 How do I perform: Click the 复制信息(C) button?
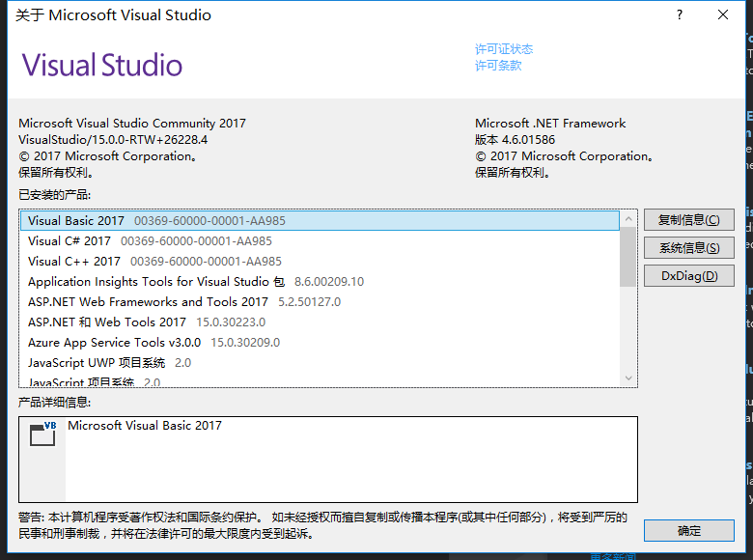(x=688, y=220)
